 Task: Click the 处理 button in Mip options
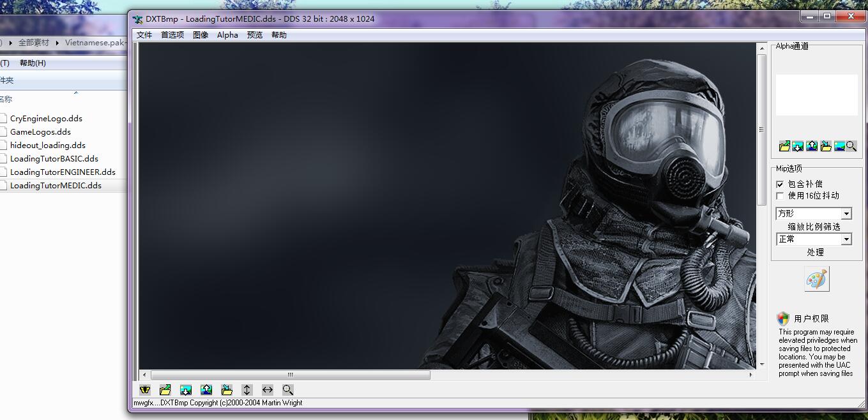tap(815, 252)
